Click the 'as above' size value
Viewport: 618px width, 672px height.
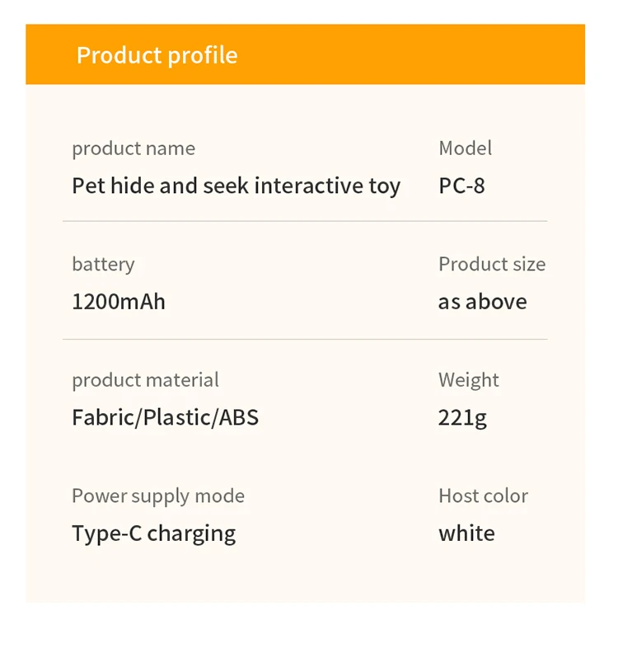click(x=482, y=302)
